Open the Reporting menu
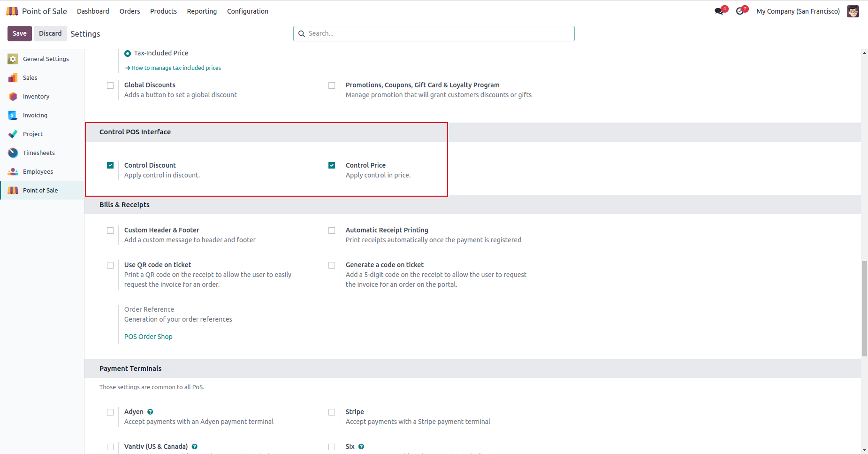The width and height of the screenshot is (868, 454). 202,11
